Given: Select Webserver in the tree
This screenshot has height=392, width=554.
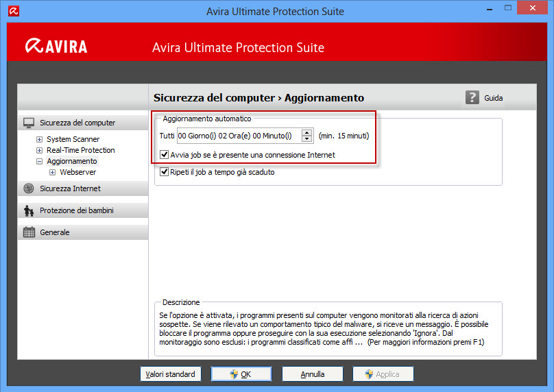Looking at the screenshot, I should pos(77,172).
